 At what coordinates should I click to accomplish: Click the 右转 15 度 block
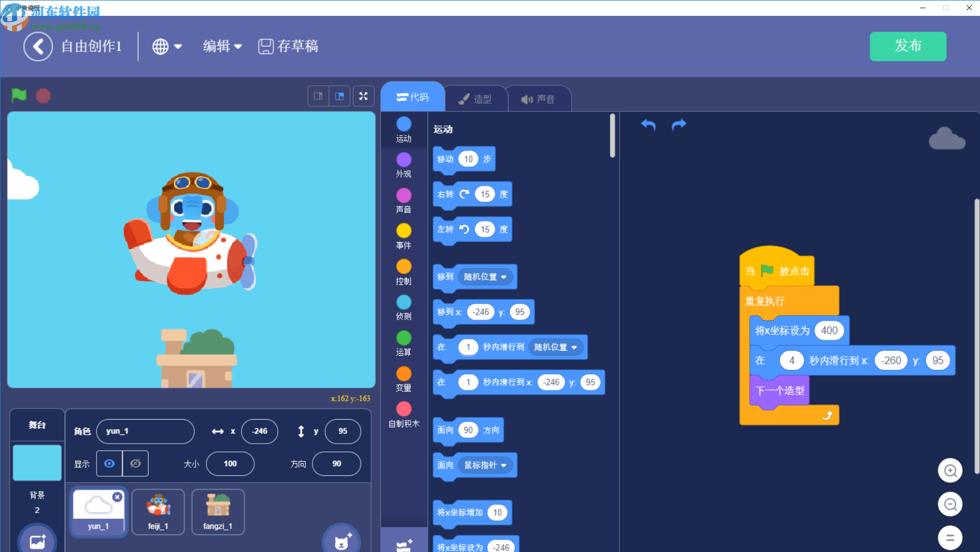[x=472, y=195]
